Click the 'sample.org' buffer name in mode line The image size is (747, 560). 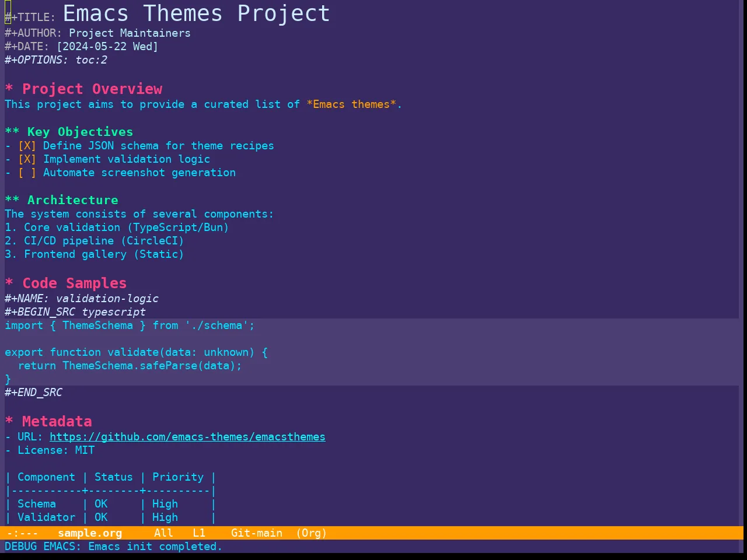(90, 533)
